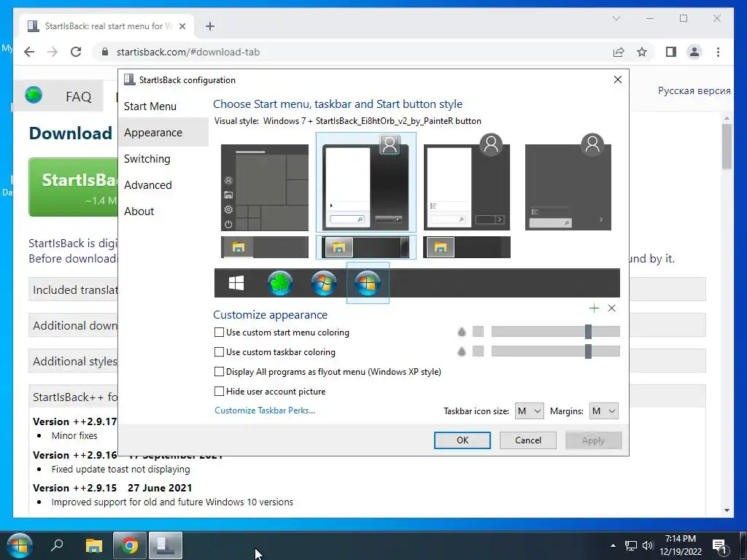The image size is (747, 560).
Task: Click the Apply button
Action: (x=593, y=440)
